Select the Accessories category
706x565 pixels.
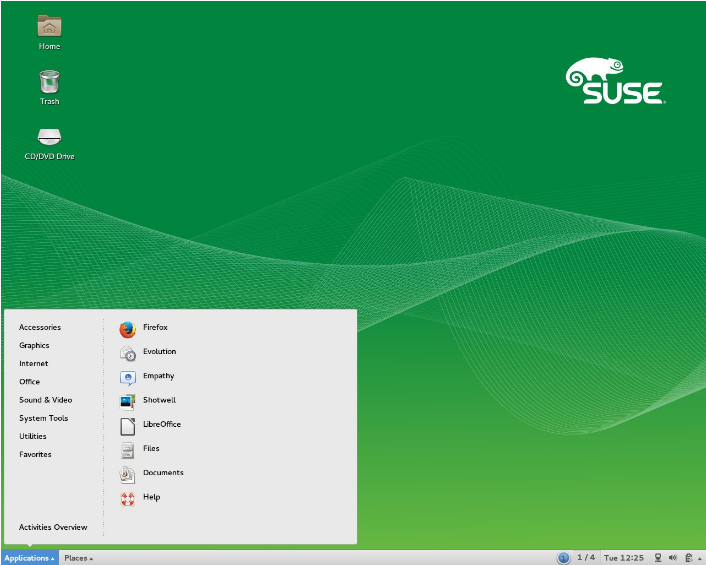tap(40, 327)
